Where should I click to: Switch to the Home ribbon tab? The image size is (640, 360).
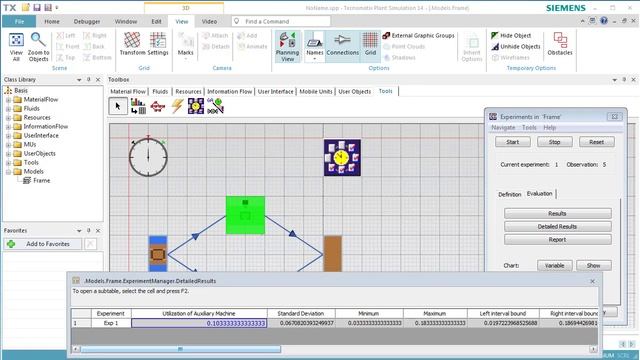click(52, 21)
